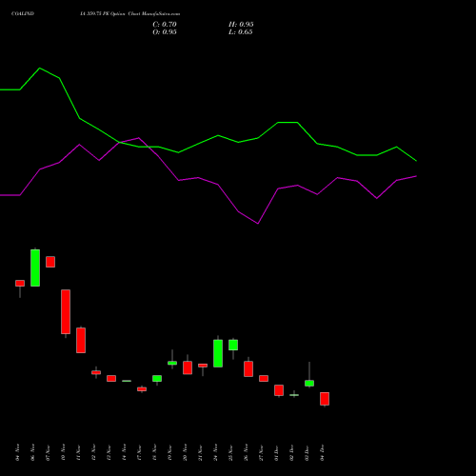The width and height of the screenshot is (476, 476).
Task: Click the open value O: 0.95
Action: coord(165,32)
